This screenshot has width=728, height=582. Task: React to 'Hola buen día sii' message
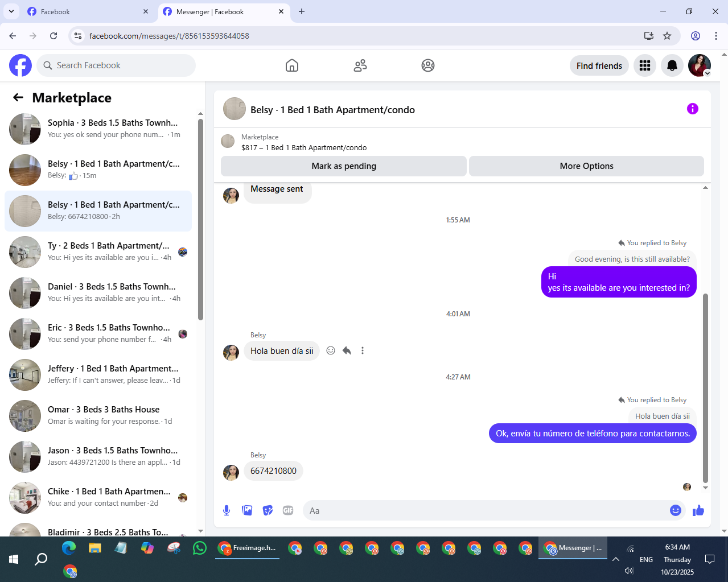pyautogui.click(x=331, y=350)
